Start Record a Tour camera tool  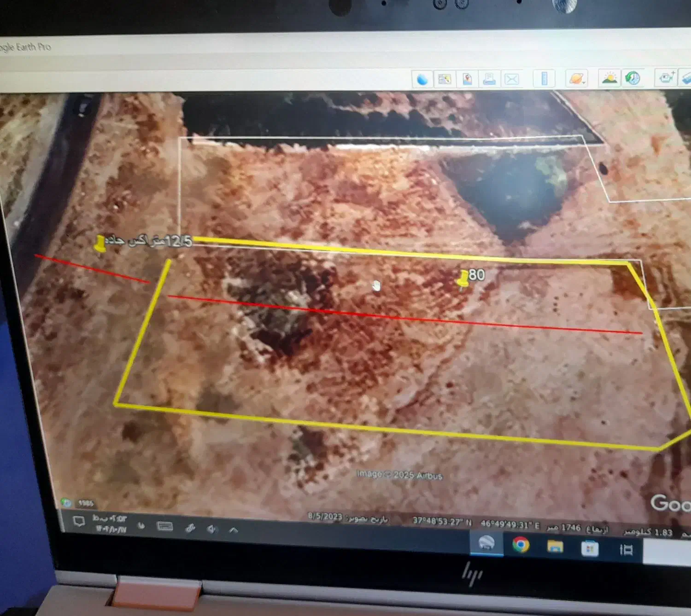coord(666,77)
